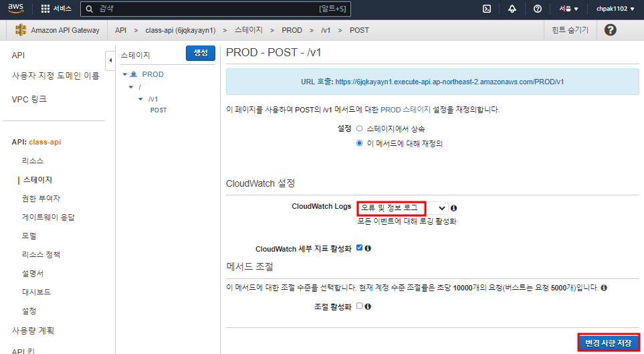Viewport: 644px width, 354px height.
Task: Select 'Inherit from stage' radio option
Action: pos(359,128)
